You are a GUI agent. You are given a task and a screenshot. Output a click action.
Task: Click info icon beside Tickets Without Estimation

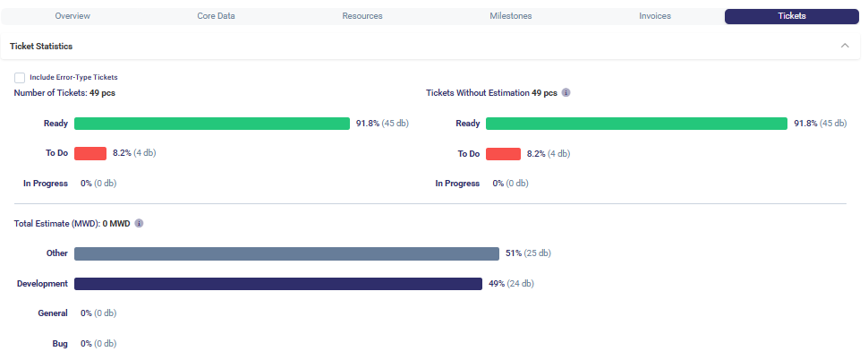(566, 92)
